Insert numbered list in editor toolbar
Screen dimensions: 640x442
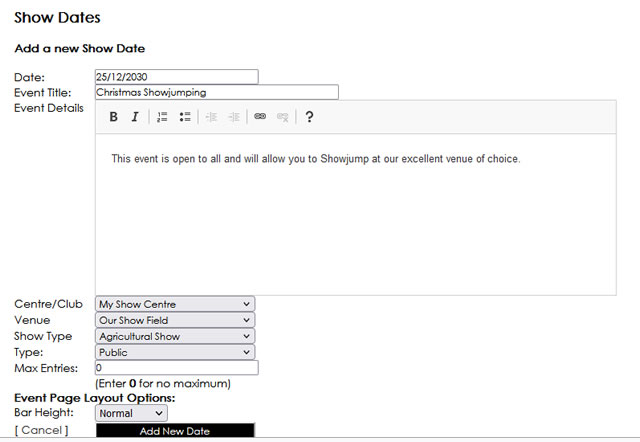pyautogui.click(x=162, y=117)
